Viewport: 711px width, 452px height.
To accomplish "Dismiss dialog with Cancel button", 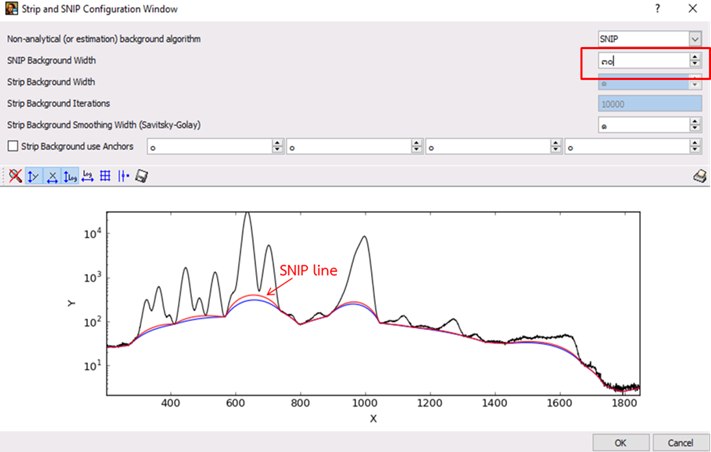I will (x=680, y=442).
